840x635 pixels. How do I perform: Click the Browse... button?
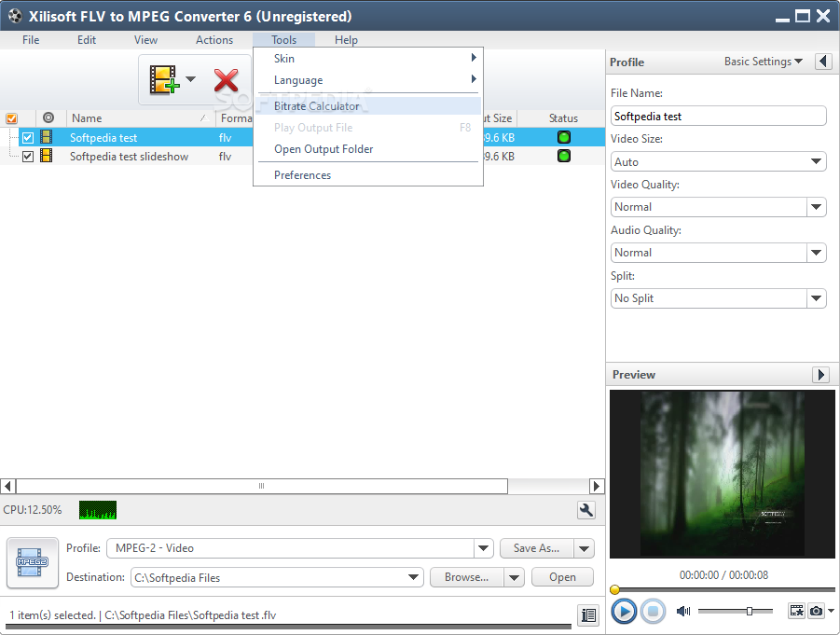click(x=466, y=577)
